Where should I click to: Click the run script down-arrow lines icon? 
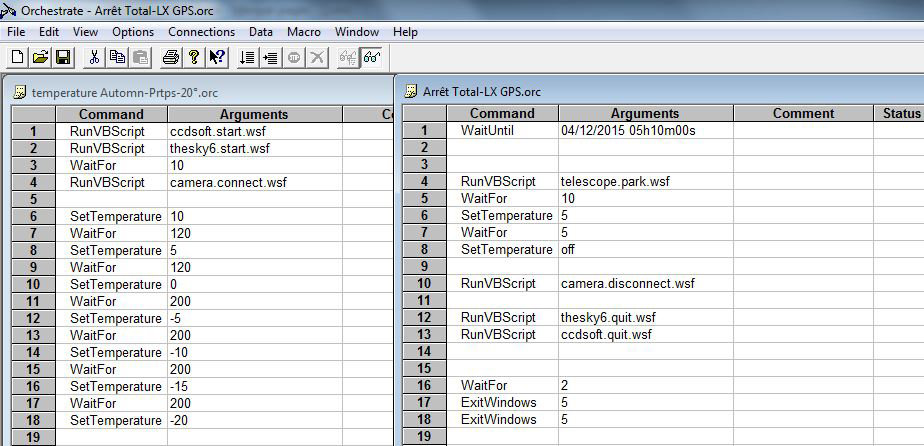248,57
